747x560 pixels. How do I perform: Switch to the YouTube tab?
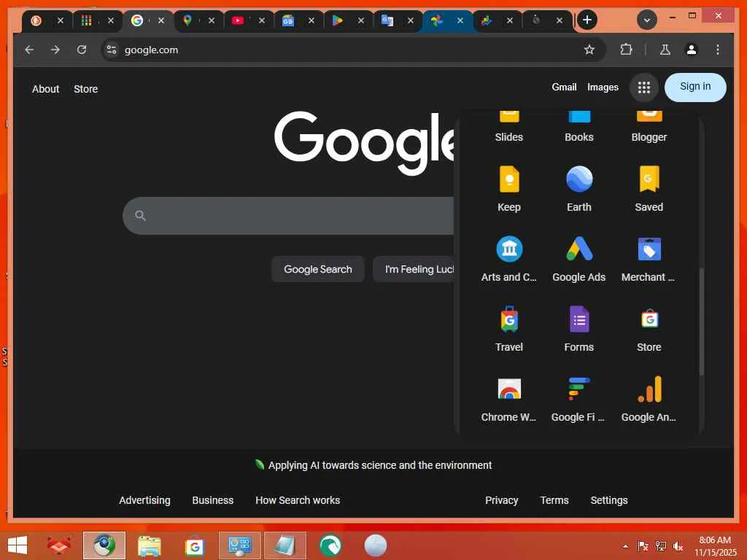(238, 20)
